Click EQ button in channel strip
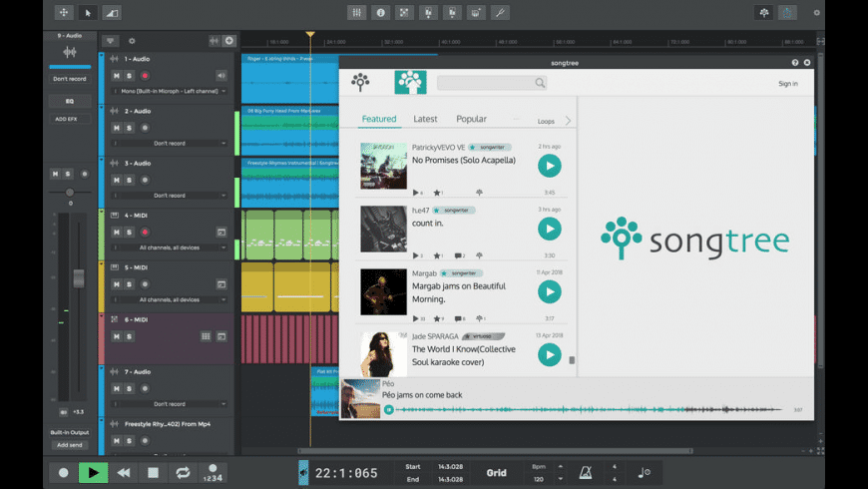This screenshot has width=868, height=489. pos(70,101)
